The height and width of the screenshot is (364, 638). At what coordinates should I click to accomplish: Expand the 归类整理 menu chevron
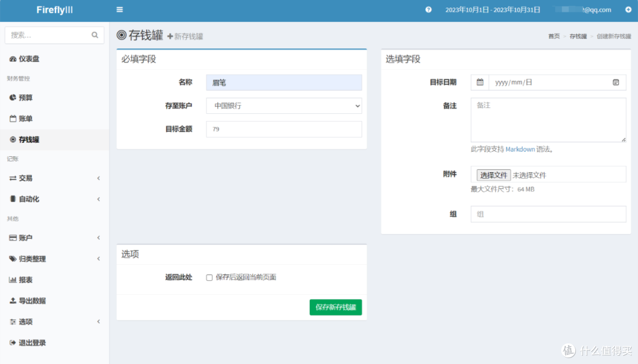tap(99, 259)
